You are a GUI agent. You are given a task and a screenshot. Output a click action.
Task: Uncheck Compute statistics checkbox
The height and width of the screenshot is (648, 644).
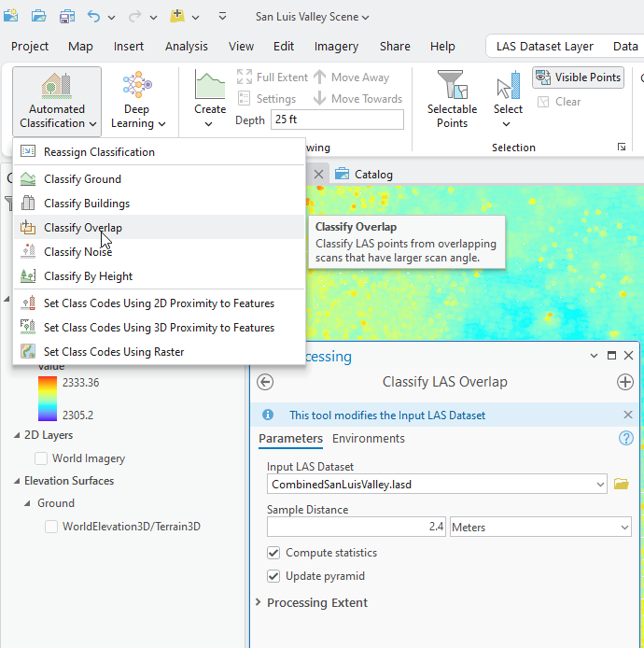[274, 553]
